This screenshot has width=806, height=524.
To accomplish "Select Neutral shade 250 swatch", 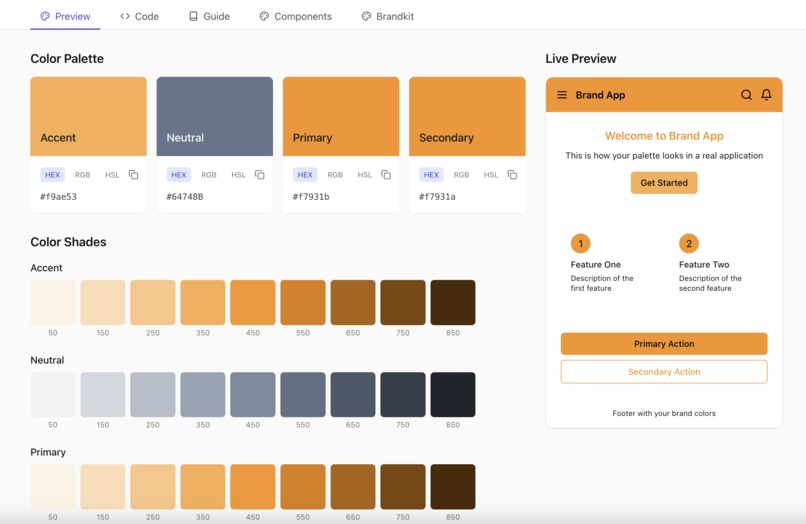I will coord(153,394).
